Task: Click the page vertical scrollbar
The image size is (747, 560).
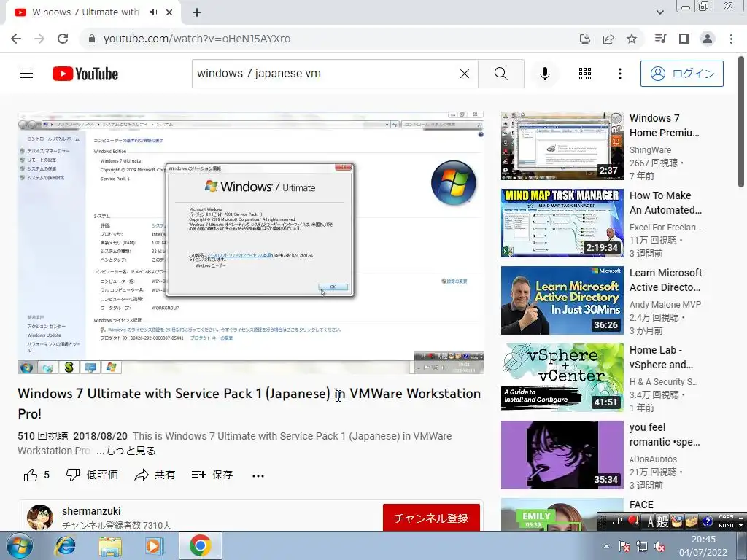Action: pos(742,122)
